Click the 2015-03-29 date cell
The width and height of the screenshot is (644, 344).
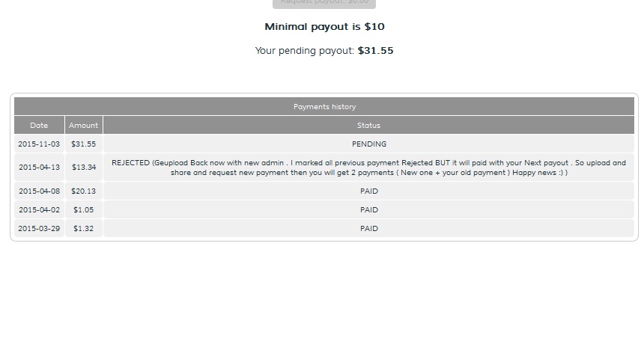39,228
